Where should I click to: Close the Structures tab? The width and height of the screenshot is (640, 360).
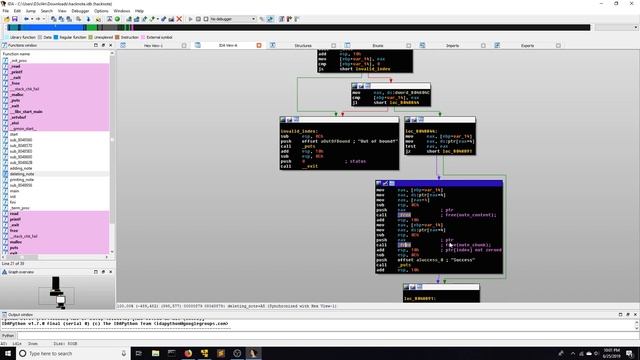pos(333,46)
